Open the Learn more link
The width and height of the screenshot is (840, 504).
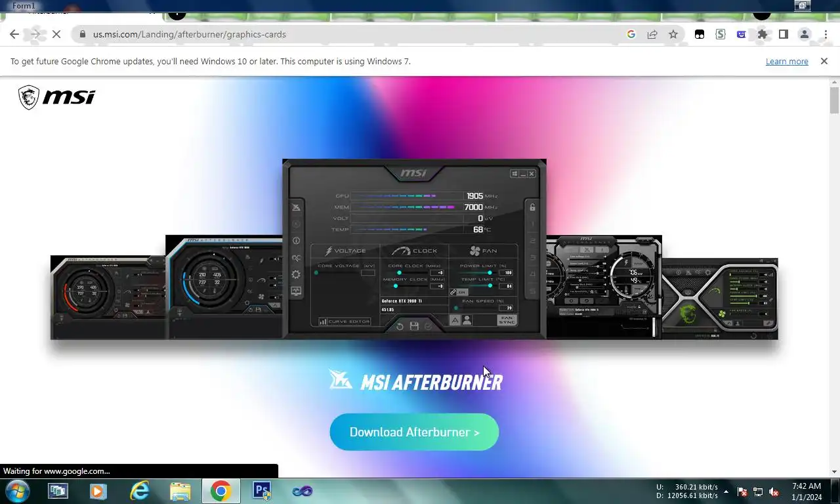coord(787,61)
